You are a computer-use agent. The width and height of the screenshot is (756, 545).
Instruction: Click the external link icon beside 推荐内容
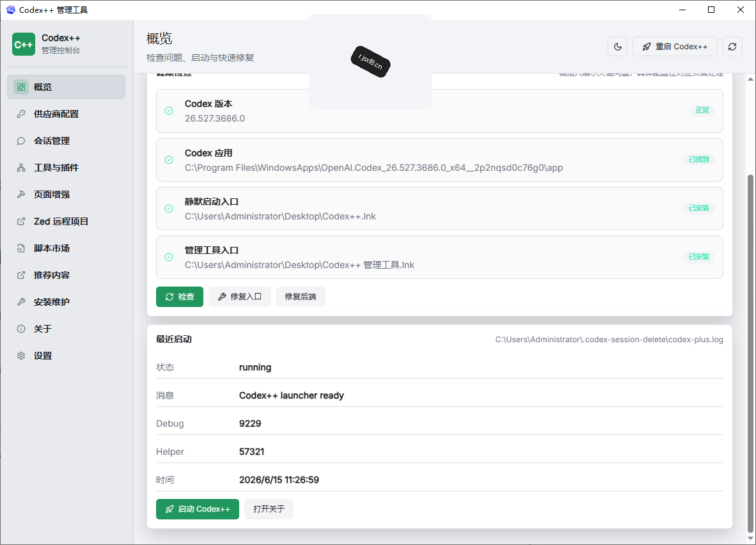(20, 275)
